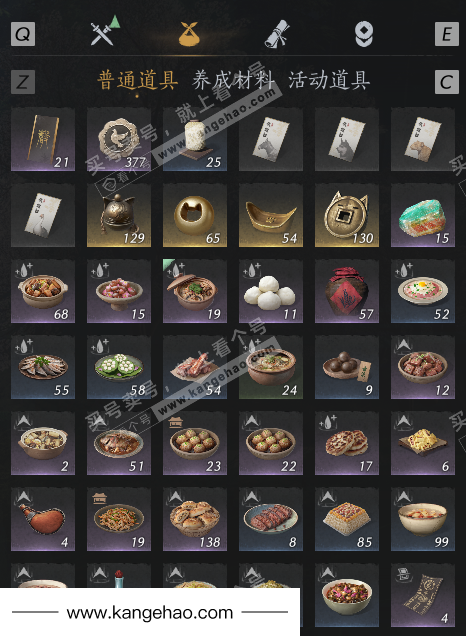Open the scroll documents tab
The image size is (466, 636).
[x=277, y=34]
